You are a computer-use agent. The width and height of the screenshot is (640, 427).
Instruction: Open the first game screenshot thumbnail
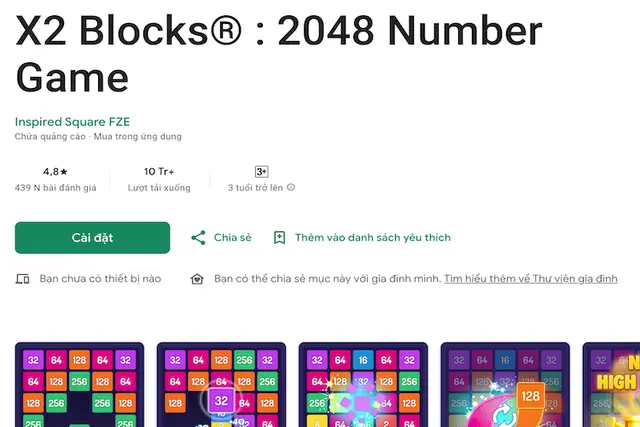tap(80, 385)
